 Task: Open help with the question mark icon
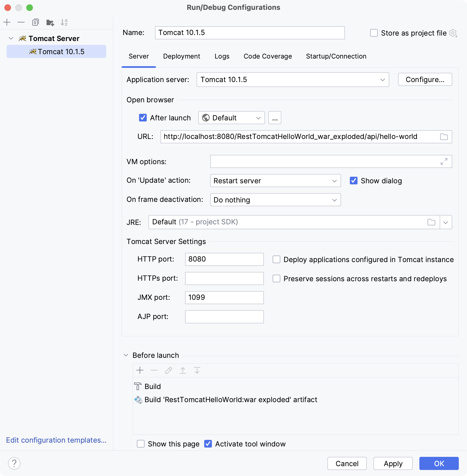coord(14,463)
